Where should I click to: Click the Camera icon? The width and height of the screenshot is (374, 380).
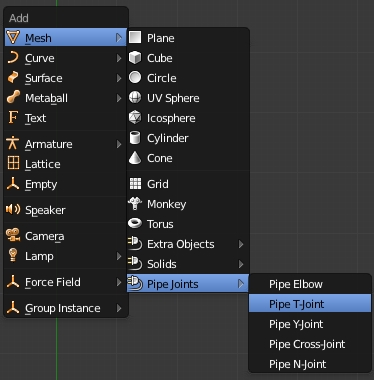click(13, 235)
